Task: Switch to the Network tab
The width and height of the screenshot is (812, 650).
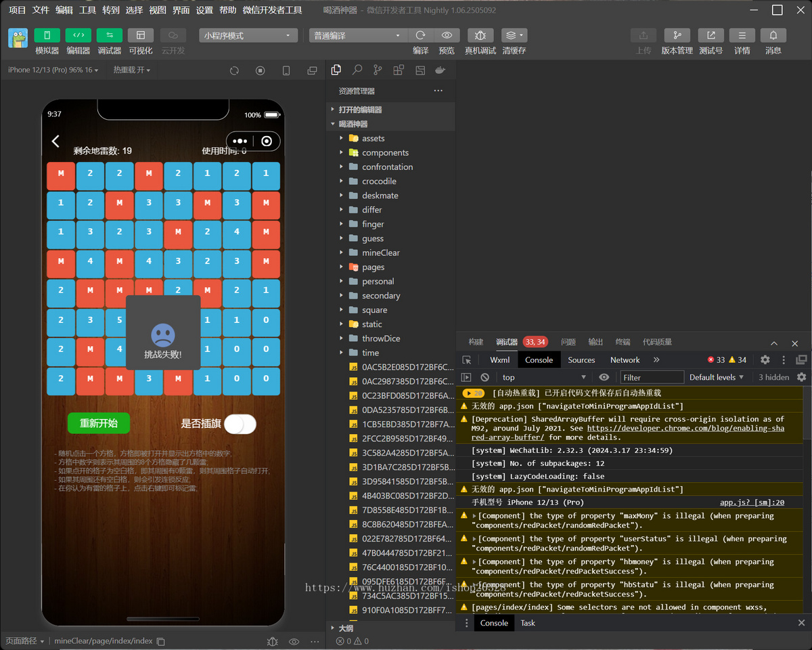Action: [625, 360]
